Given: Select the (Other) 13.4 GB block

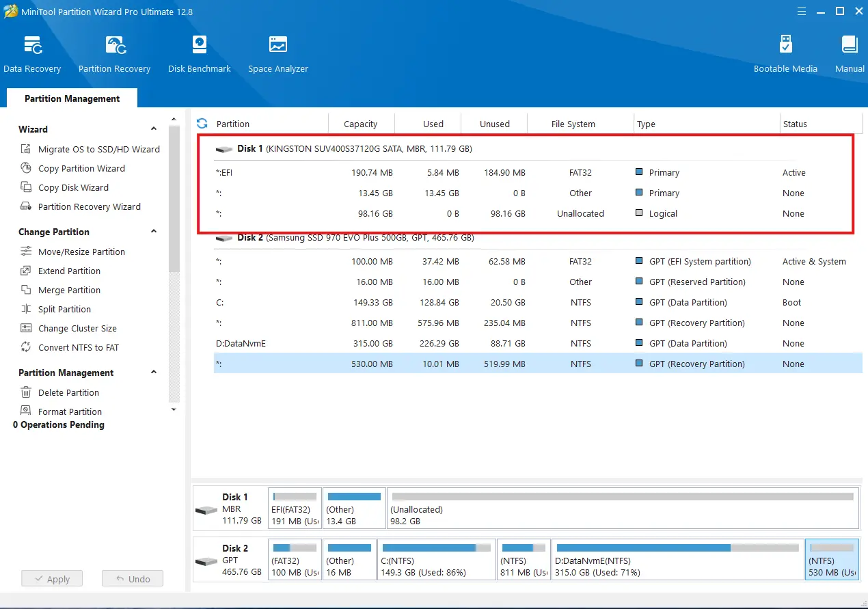Looking at the screenshot, I should (x=354, y=508).
